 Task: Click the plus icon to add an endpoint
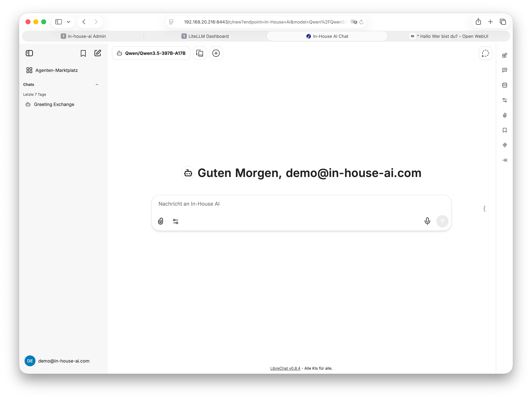pos(216,53)
